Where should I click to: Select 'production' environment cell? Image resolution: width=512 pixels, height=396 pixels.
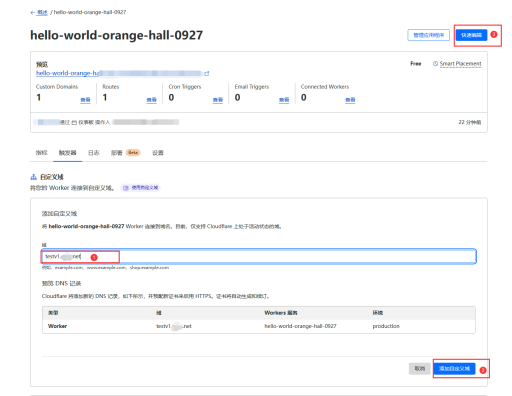[x=386, y=326]
